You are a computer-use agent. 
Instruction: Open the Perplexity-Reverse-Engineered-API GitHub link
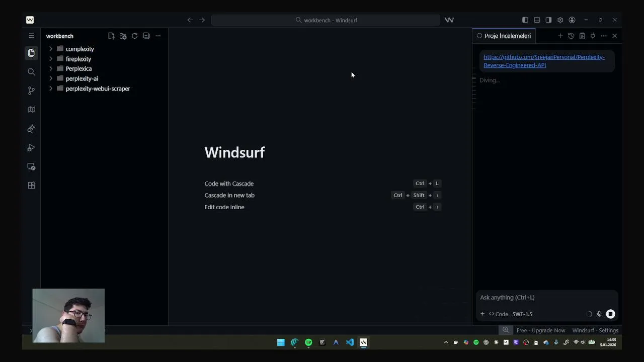544,61
